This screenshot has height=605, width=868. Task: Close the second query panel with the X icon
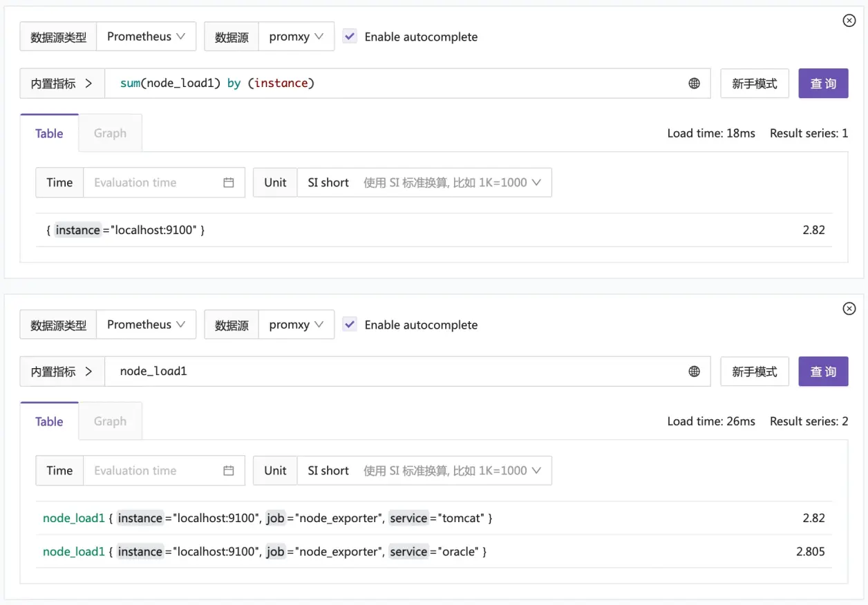coord(849,309)
